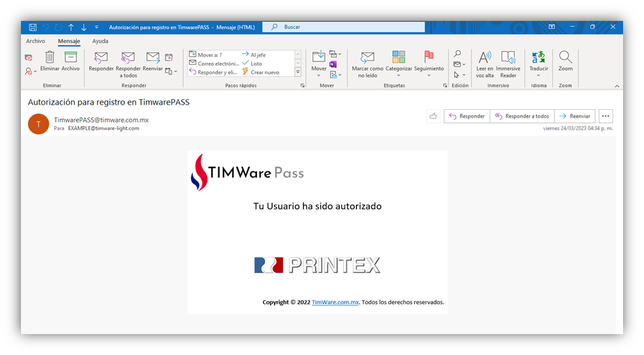Click the sender avatar with letter T

(x=39, y=124)
